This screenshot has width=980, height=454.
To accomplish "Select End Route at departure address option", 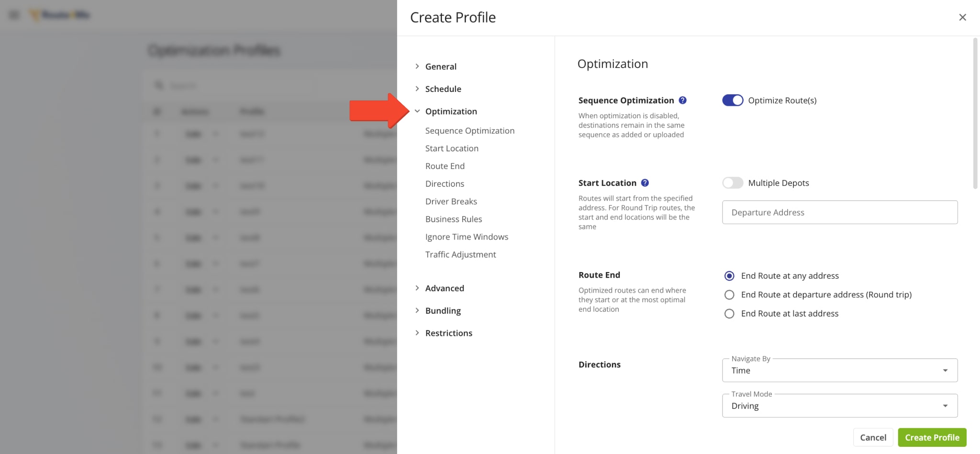I will point(729,295).
